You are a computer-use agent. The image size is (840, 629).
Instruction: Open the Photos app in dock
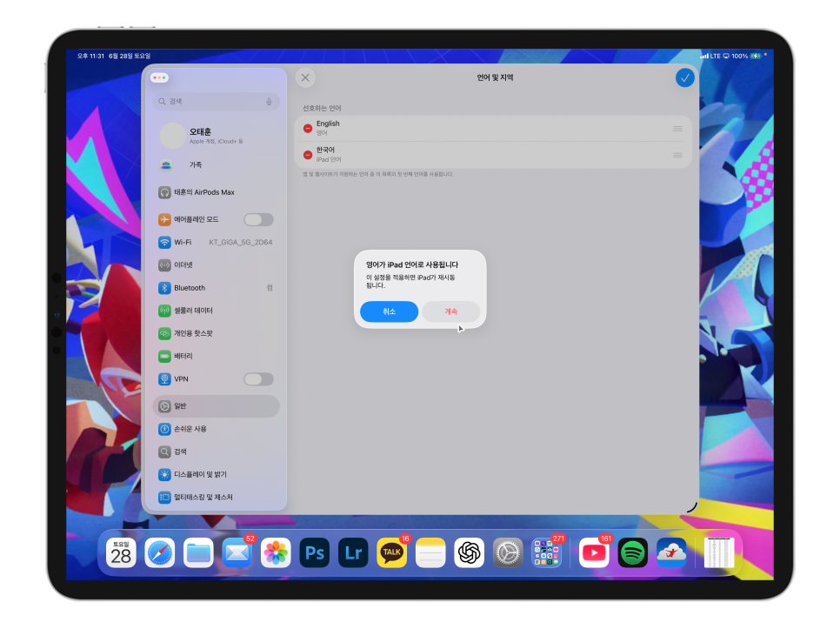point(276,553)
